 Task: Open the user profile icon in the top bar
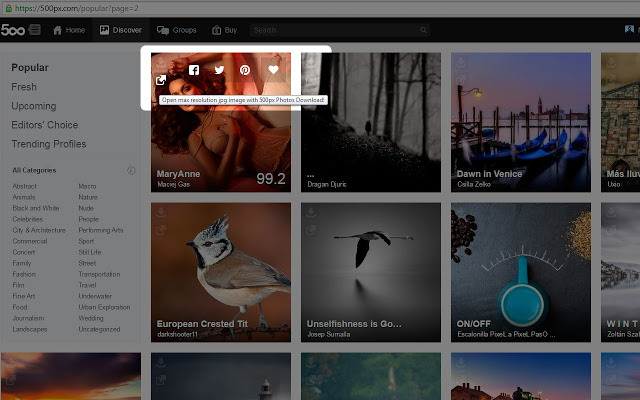click(629, 29)
